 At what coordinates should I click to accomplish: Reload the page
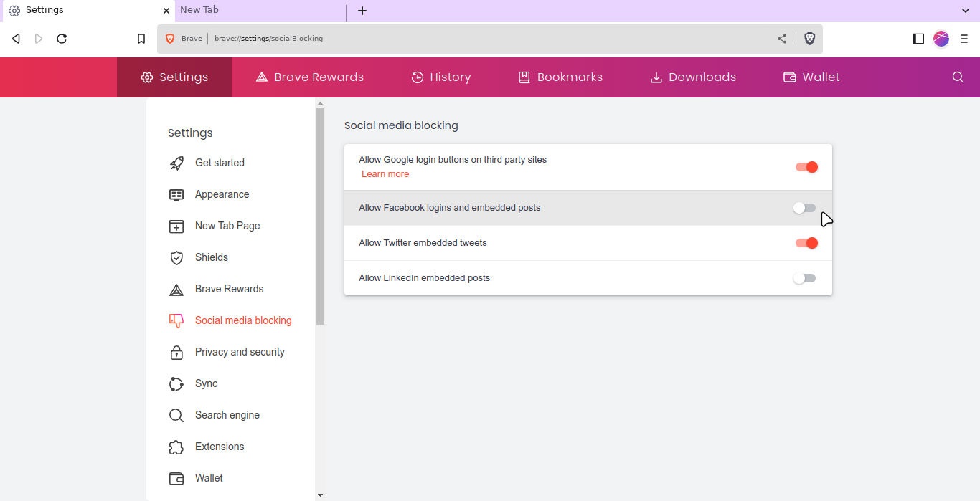click(62, 39)
